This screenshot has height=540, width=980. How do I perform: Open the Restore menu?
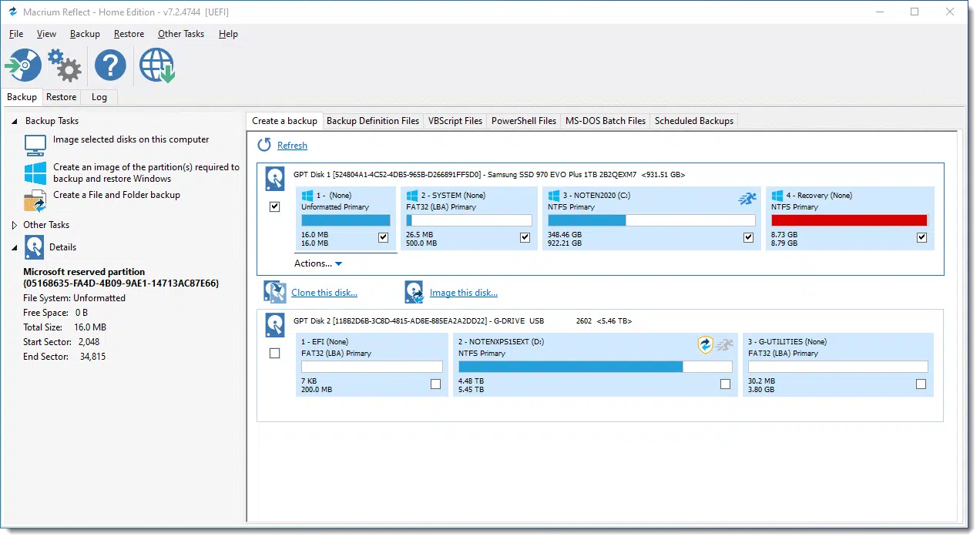click(x=129, y=34)
